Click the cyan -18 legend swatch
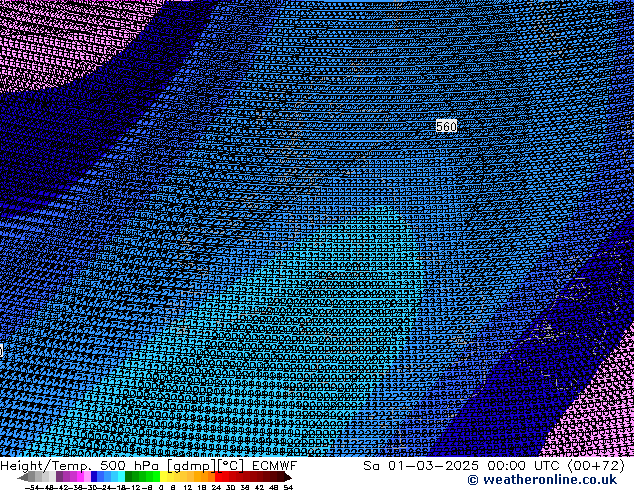 [121, 476]
